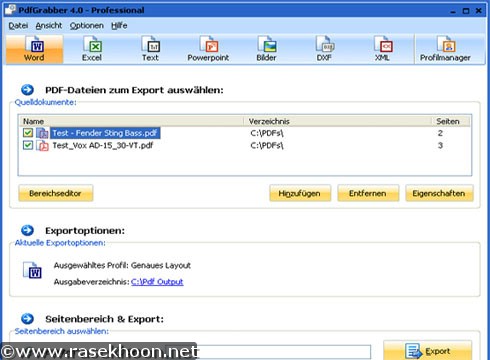
Task: Click Ausgewähltes Profil: Genaues Layout text
Action: [x=122, y=266]
